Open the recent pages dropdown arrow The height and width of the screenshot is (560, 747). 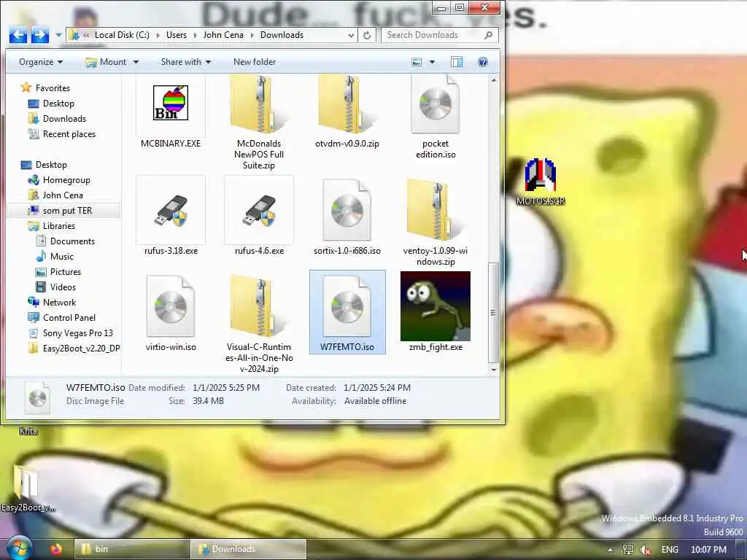(58, 35)
